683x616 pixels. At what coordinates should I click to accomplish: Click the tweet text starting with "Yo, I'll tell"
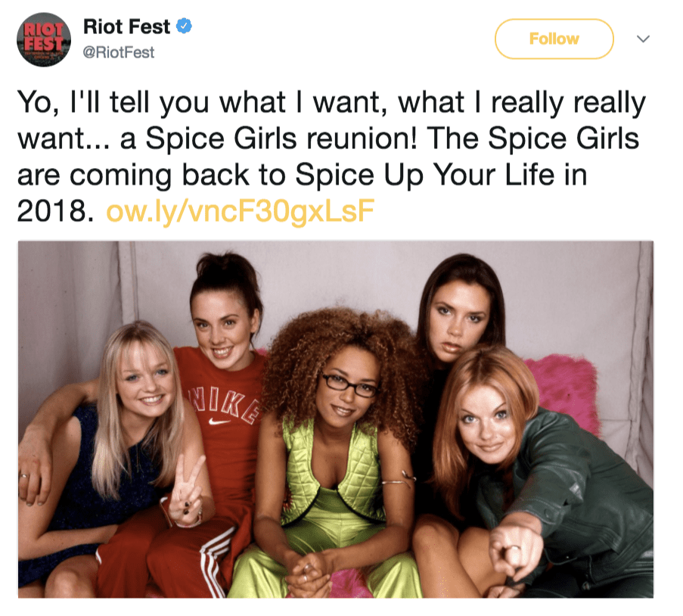(331, 157)
